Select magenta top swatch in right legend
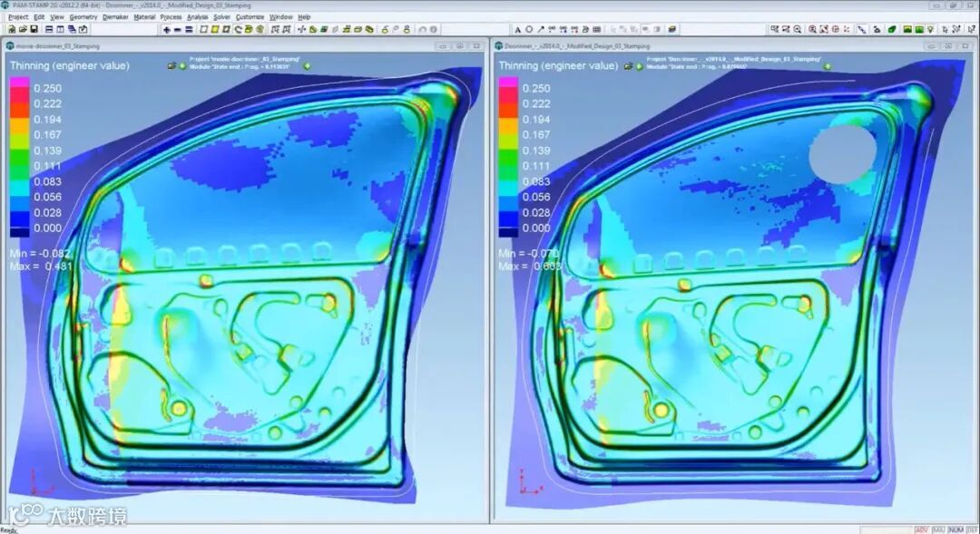The image size is (980, 534). click(508, 82)
